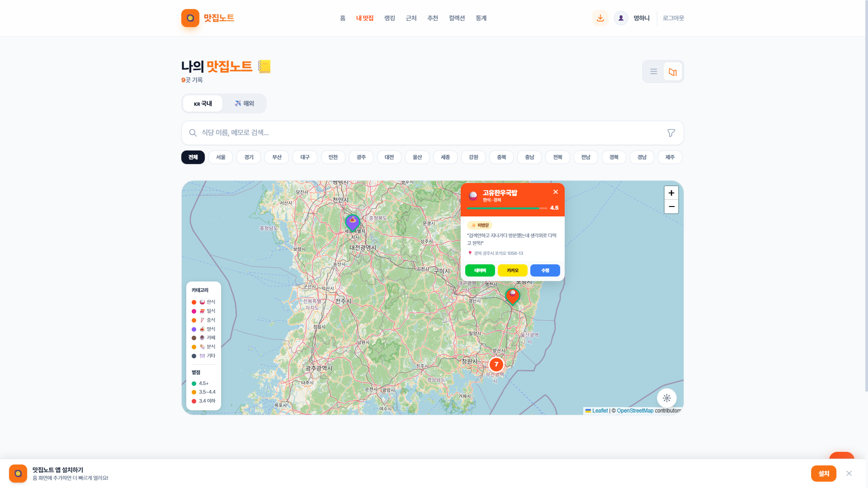Select the purple map pin near 세종
The height and width of the screenshot is (488, 868).
point(352,223)
